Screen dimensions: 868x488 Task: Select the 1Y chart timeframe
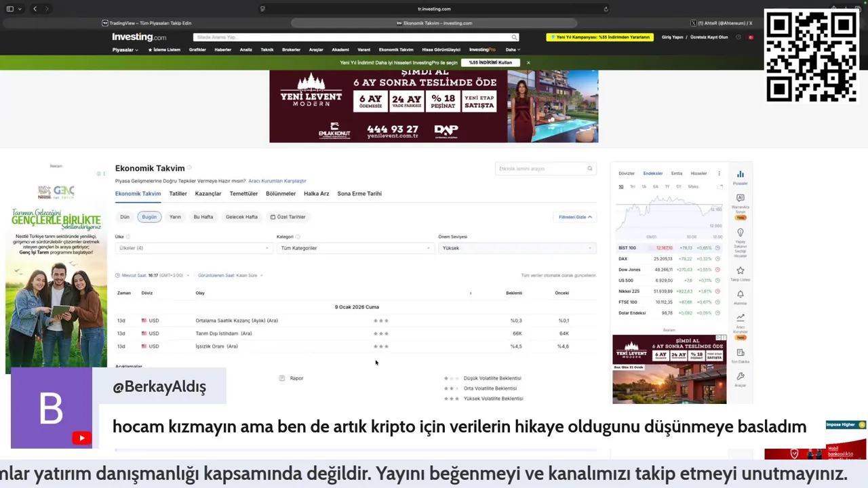tap(667, 186)
